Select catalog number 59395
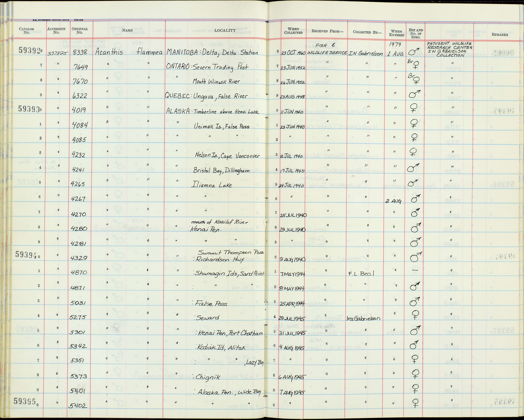Image resolution: width=524 pixels, height=420 pixels. [25, 401]
